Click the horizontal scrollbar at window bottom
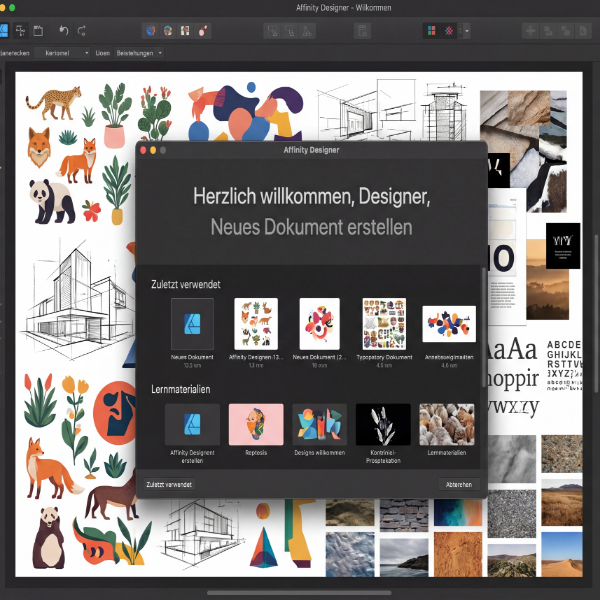 [299, 593]
